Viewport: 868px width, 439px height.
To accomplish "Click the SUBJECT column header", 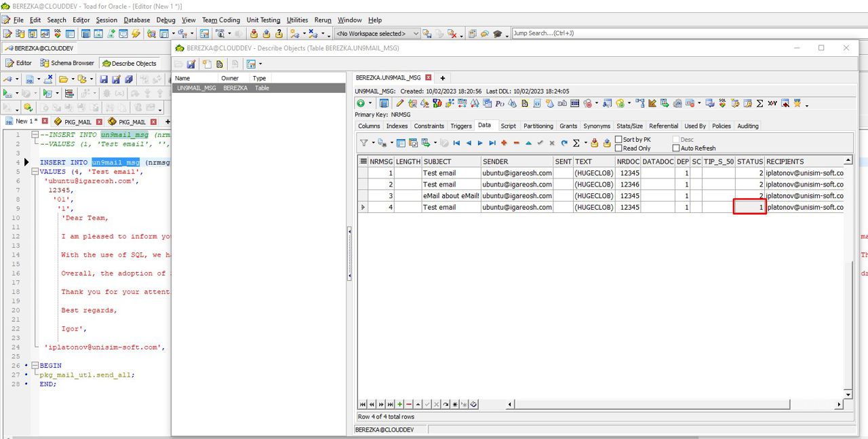I will click(x=451, y=161).
